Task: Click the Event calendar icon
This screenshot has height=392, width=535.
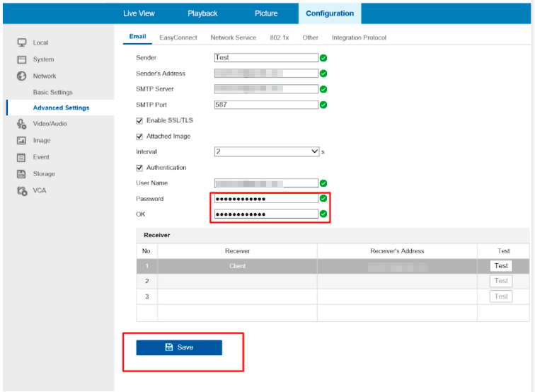Action: click(x=21, y=157)
